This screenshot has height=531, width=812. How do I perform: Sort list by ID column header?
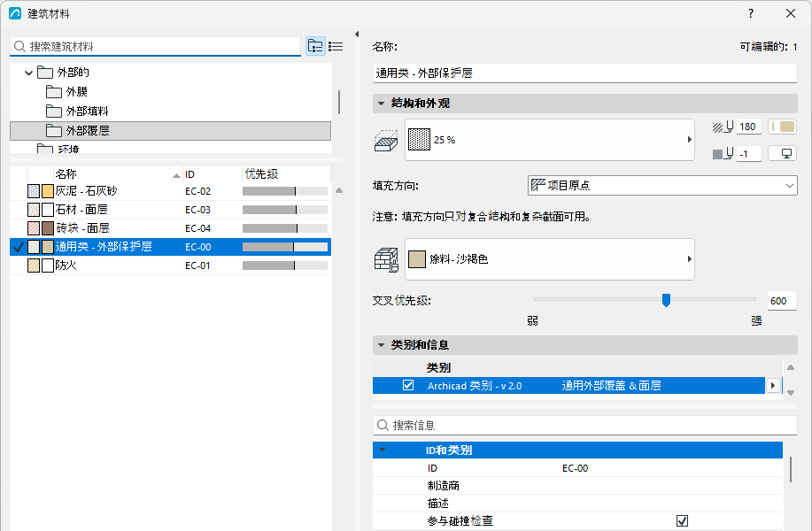(x=212, y=174)
